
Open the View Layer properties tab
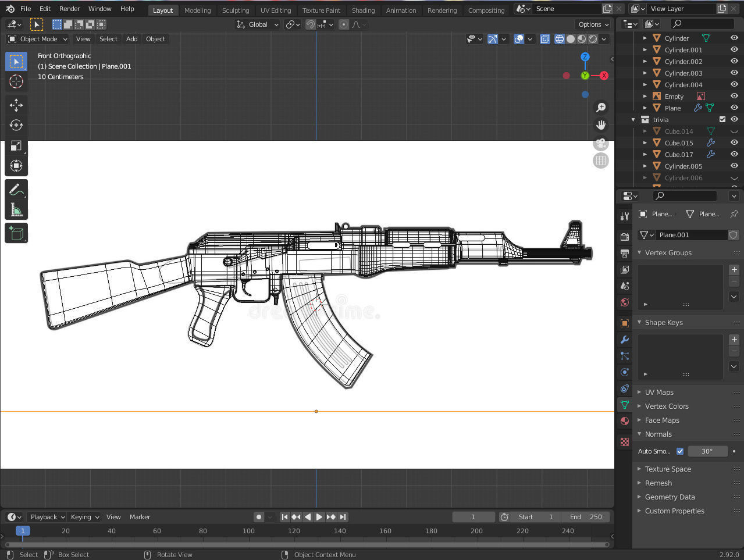point(625,270)
